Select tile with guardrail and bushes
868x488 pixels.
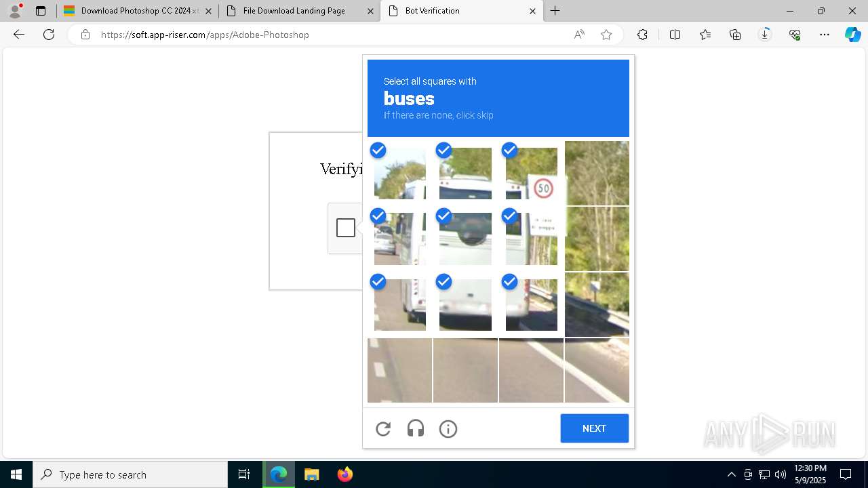(x=597, y=304)
